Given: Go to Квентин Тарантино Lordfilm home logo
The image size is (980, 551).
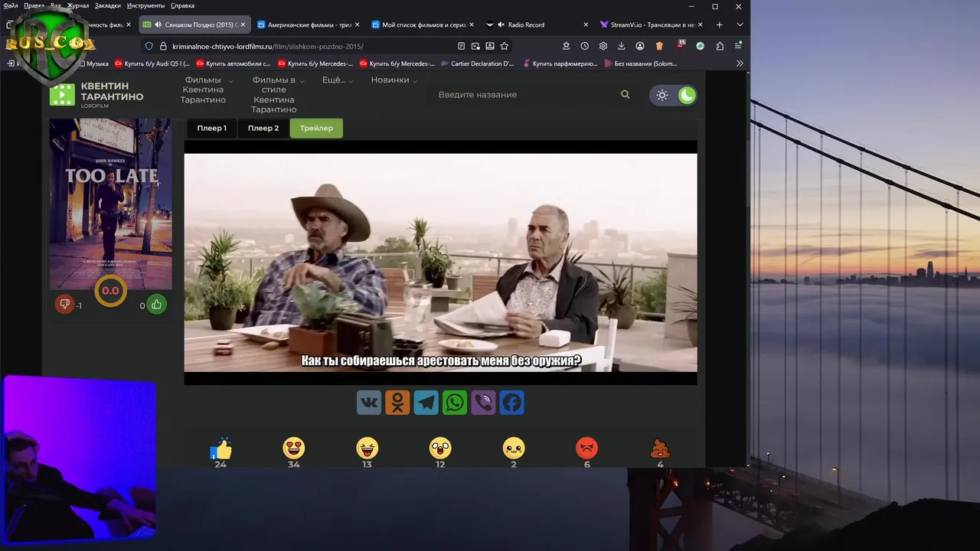Looking at the screenshot, I should (96, 95).
